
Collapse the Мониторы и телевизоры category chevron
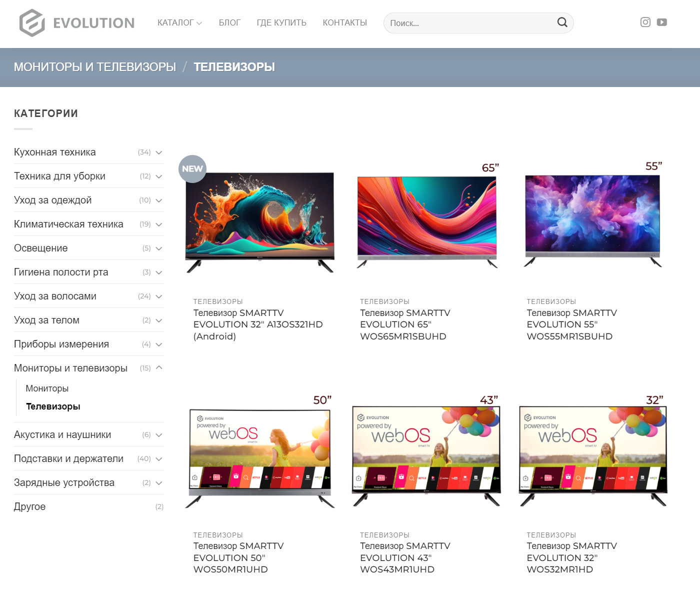pyautogui.click(x=159, y=368)
